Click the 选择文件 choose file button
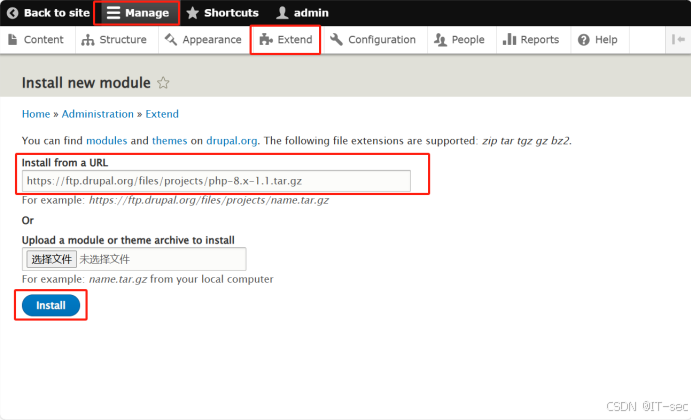 pyautogui.click(x=52, y=259)
